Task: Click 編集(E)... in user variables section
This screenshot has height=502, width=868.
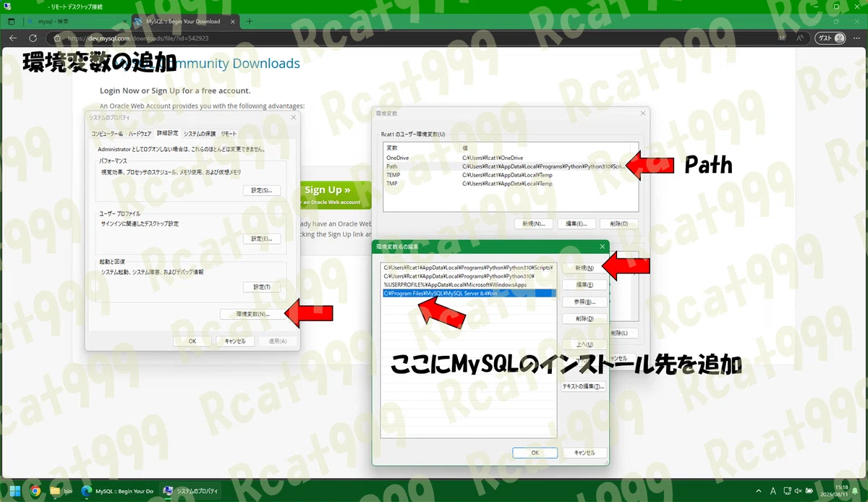Action: pyautogui.click(x=576, y=224)
